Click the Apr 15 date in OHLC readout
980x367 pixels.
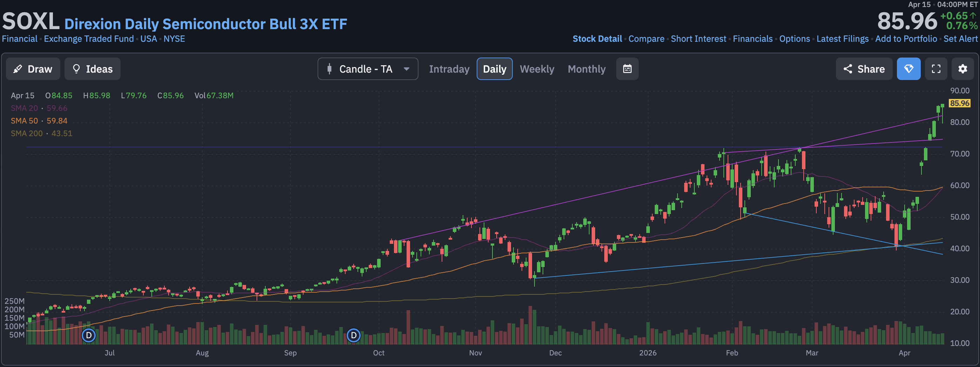22,95
